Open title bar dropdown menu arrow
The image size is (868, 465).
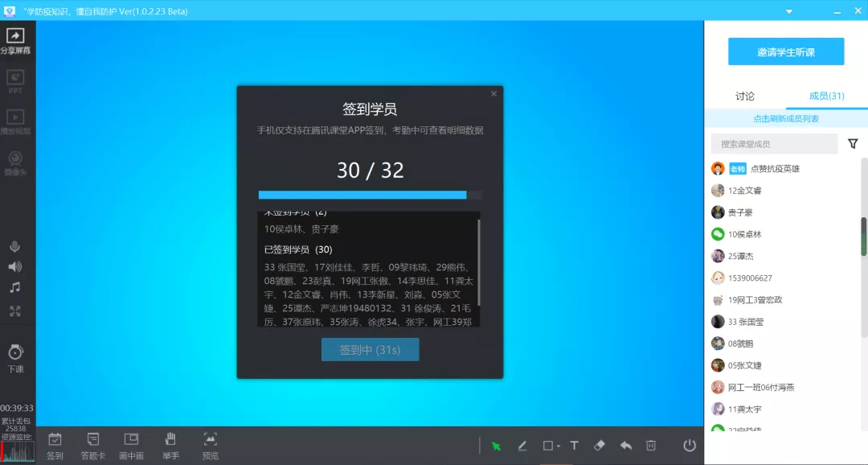pyautogui.click(x=788, y=11)
